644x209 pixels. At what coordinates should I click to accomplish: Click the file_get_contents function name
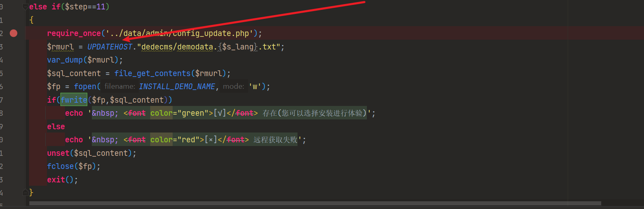pyautogui.click(x=152, y=74)
